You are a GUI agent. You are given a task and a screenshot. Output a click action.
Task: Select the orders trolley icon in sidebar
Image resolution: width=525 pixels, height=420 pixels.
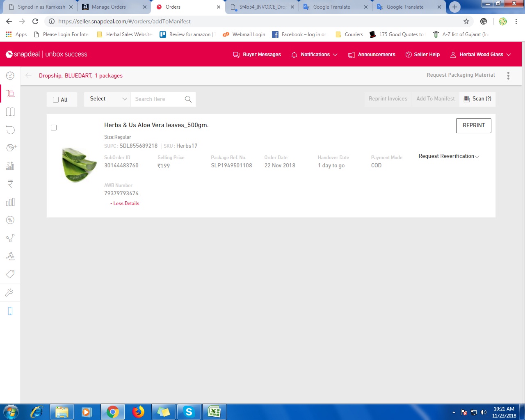click(x=10, y=94)
